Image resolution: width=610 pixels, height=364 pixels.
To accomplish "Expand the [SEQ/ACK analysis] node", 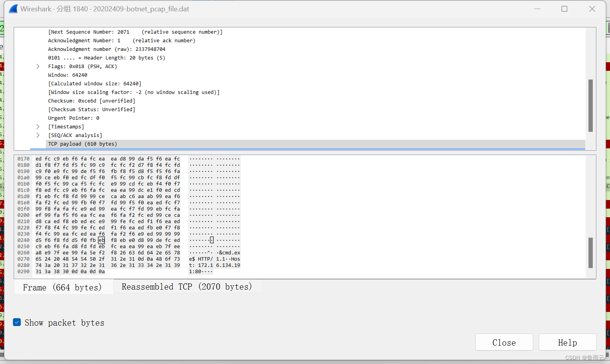I will tap(38, 135).
